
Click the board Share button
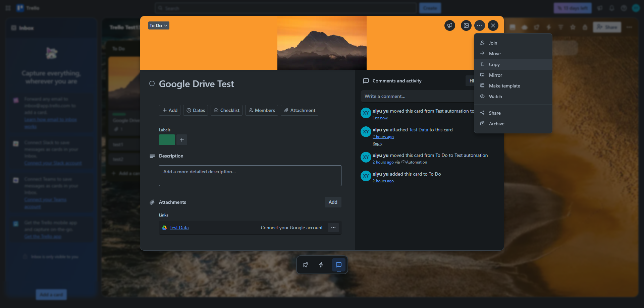tap(607, 27)
